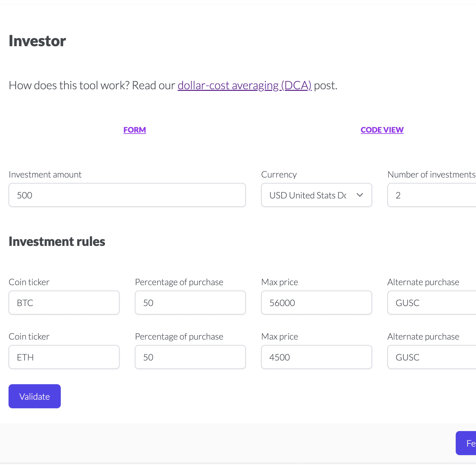Select BTC percentage of purchase field
The image size is (476, 476).
[x=190, y=303]
